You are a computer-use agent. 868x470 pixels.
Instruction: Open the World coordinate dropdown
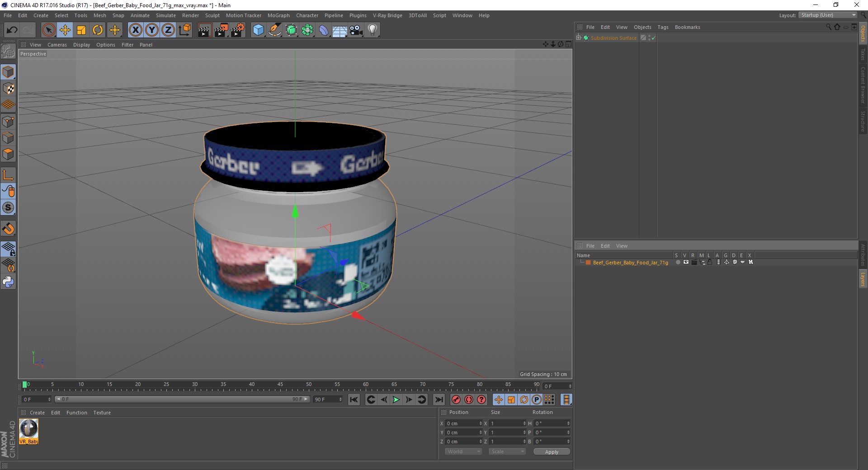tap(463, 451)
